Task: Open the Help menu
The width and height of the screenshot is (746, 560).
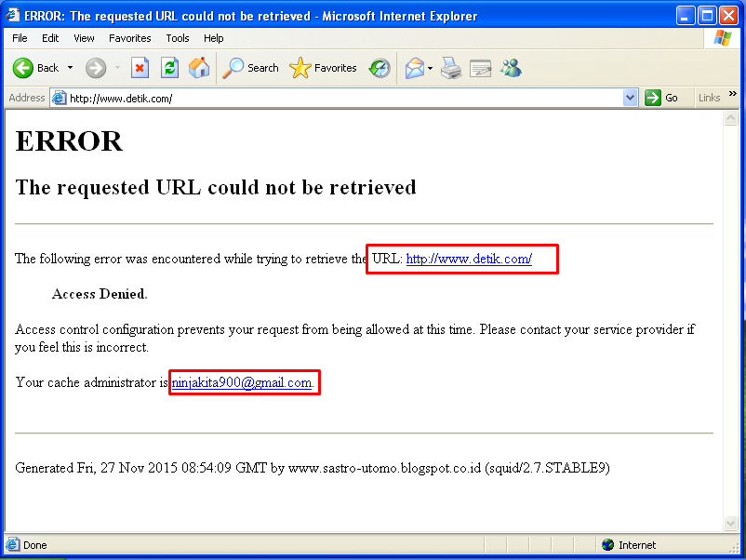Action: point(214,38)
